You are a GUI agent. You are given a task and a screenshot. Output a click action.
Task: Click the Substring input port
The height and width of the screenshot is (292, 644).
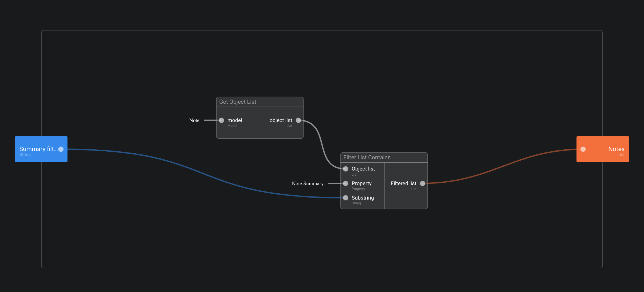pos(346,198)
